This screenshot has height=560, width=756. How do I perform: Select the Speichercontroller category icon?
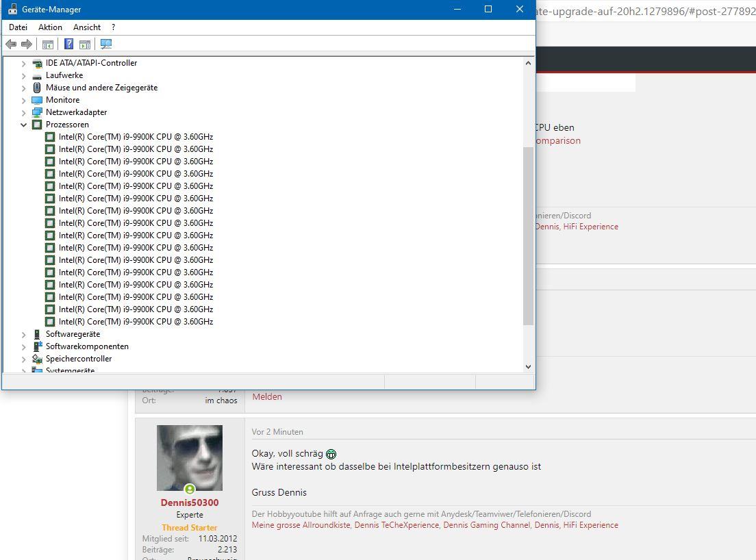pos(37,359)
